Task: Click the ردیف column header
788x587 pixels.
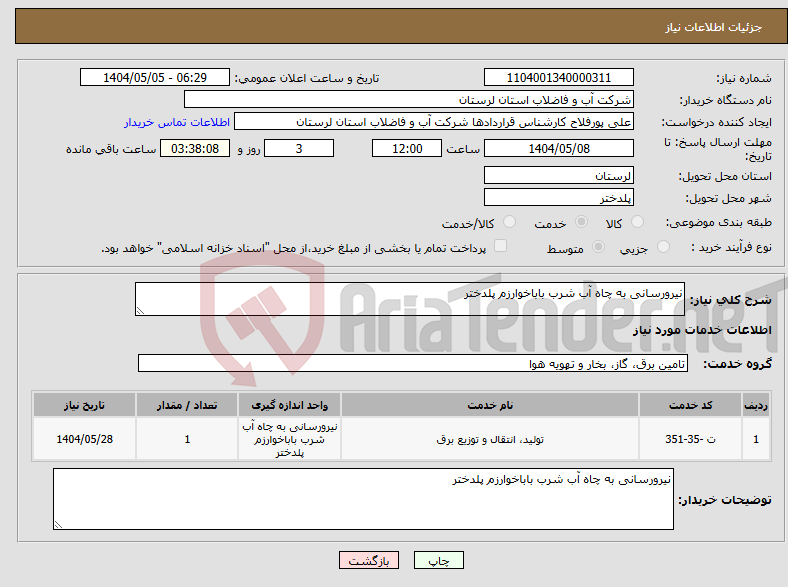Action: click(756, 405)
